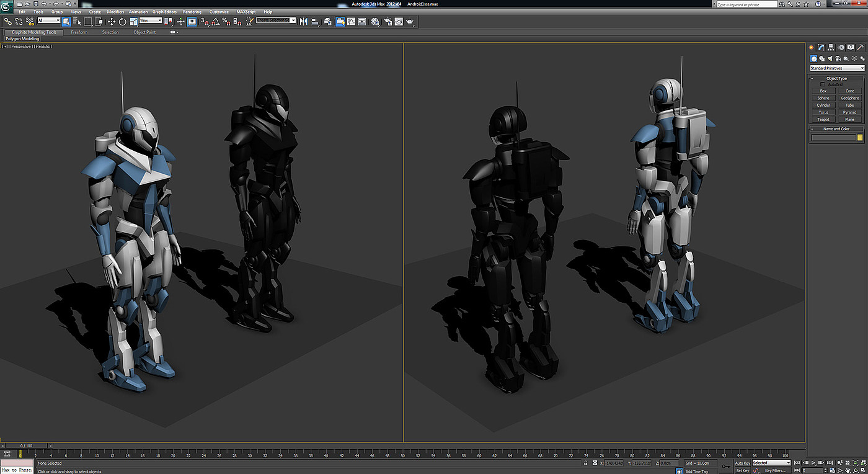The width and height of the screenshot is (868, 474).
Task: Open the Hierarchy panel icon
Action: (x=831, y=47)
